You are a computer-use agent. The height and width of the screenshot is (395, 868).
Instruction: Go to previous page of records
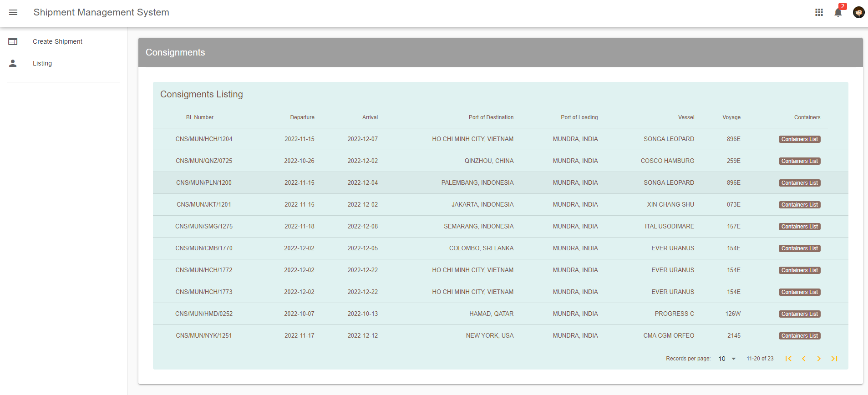pyautogui.click(x=804, y=359)
